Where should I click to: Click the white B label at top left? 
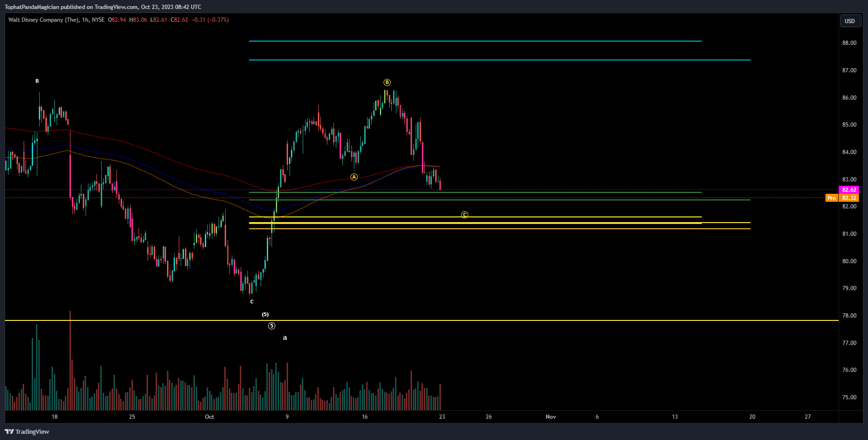pyautogui.click(x=37, y=81)
